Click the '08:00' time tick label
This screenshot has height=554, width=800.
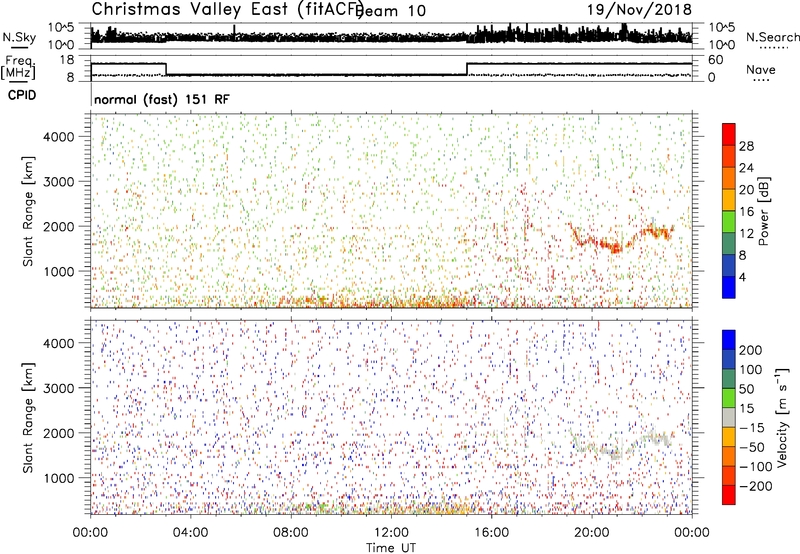tap(291, 533)
